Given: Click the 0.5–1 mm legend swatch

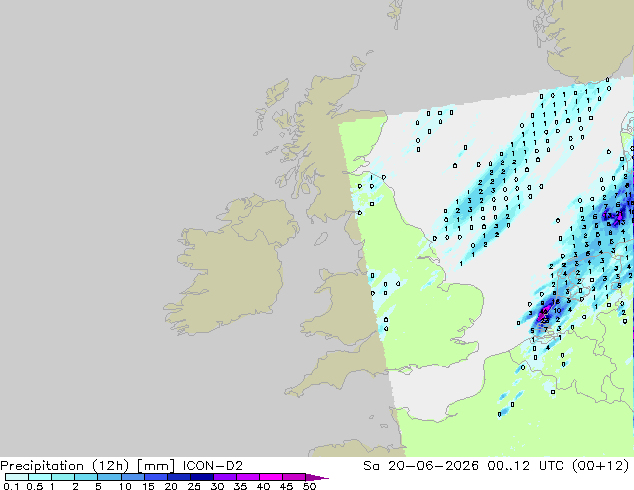Looking at the screenshot, I should 40,477.
